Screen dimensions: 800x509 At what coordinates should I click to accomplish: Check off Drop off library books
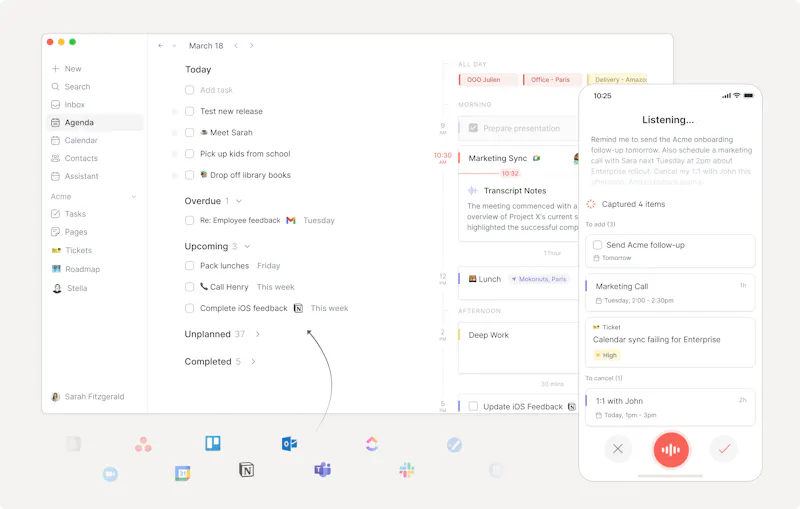pyautogui.click(x=189, y=175)
